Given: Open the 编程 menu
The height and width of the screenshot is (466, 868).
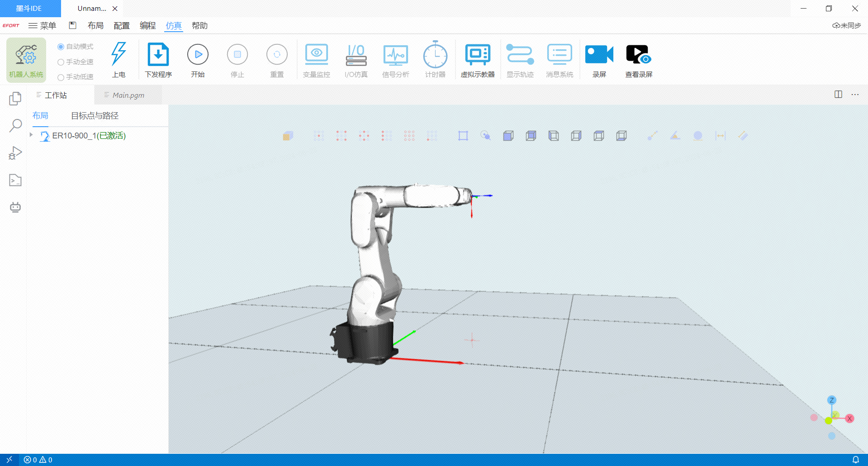Looking at the screenshot, I should (x=147, y=26).
